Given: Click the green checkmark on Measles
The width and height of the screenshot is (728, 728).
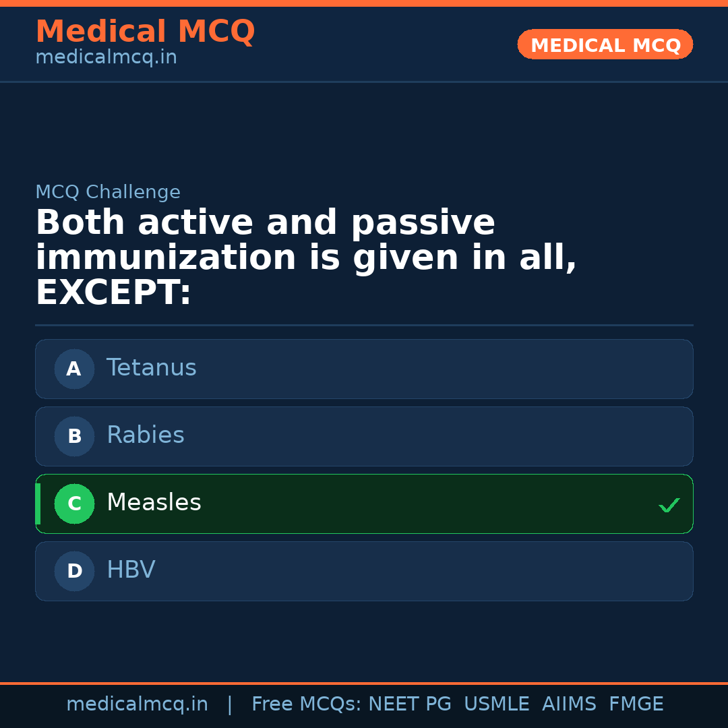Looking at the screenshot, I should click(x=669, y=505).
